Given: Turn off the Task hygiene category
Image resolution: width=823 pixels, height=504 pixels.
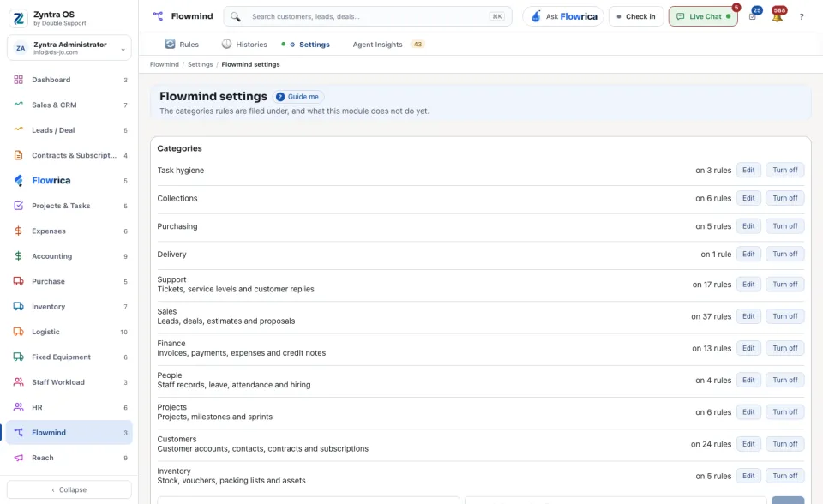Looking at the screenshot, I should [784, 170].
